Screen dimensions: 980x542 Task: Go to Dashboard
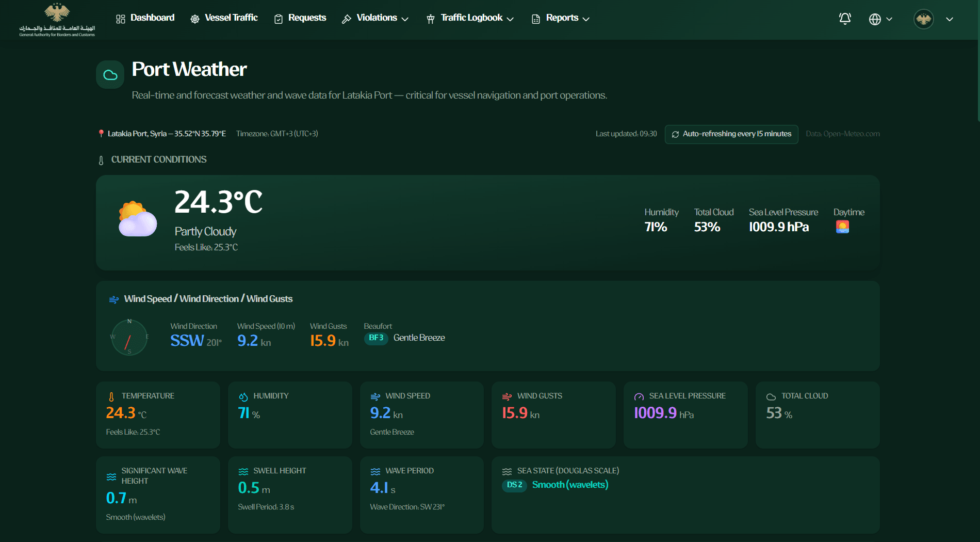(x=145, y=18)
